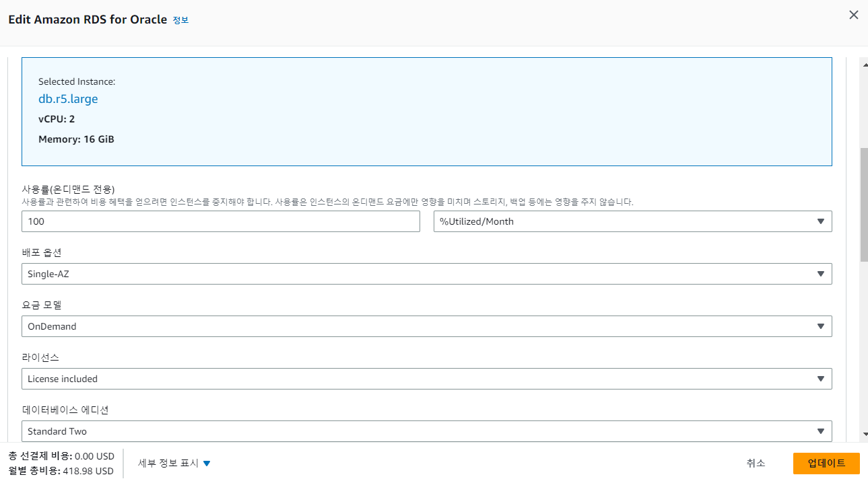868x481 pixels.
Task: Open the Standard Two database edition dropdown
Action: point(427,431)
